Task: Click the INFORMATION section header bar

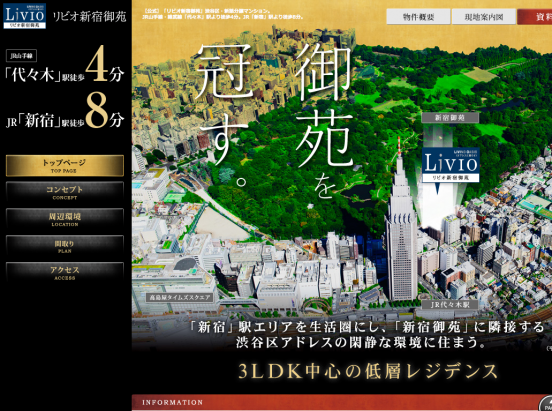Action: click(x=341, y=403)
